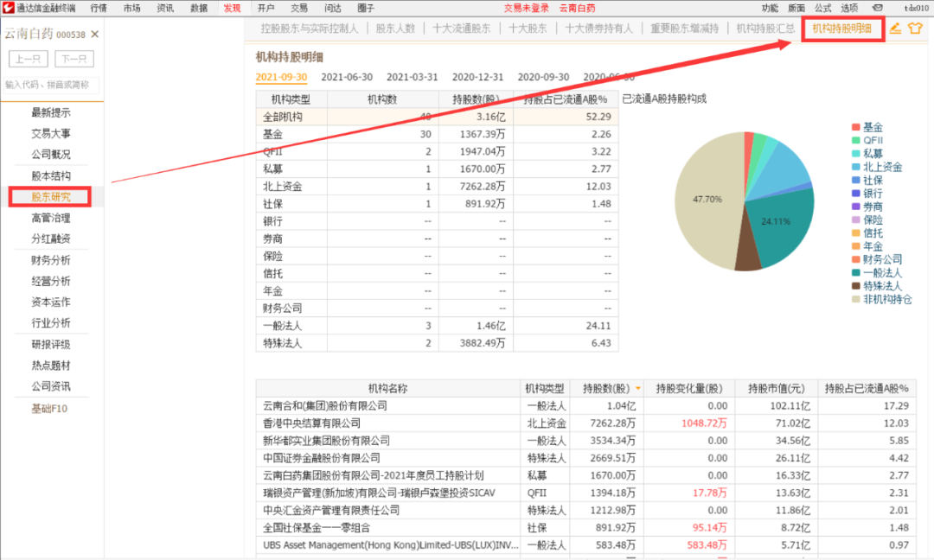Switch to the 股东人数 tab

395,29
